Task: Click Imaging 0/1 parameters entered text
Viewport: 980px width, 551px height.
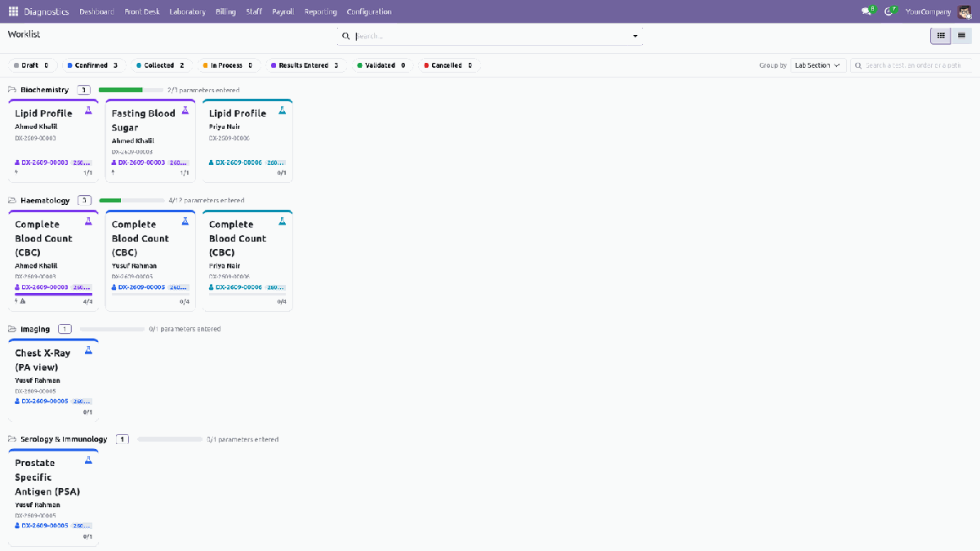Action: click(x=185, y=329)
